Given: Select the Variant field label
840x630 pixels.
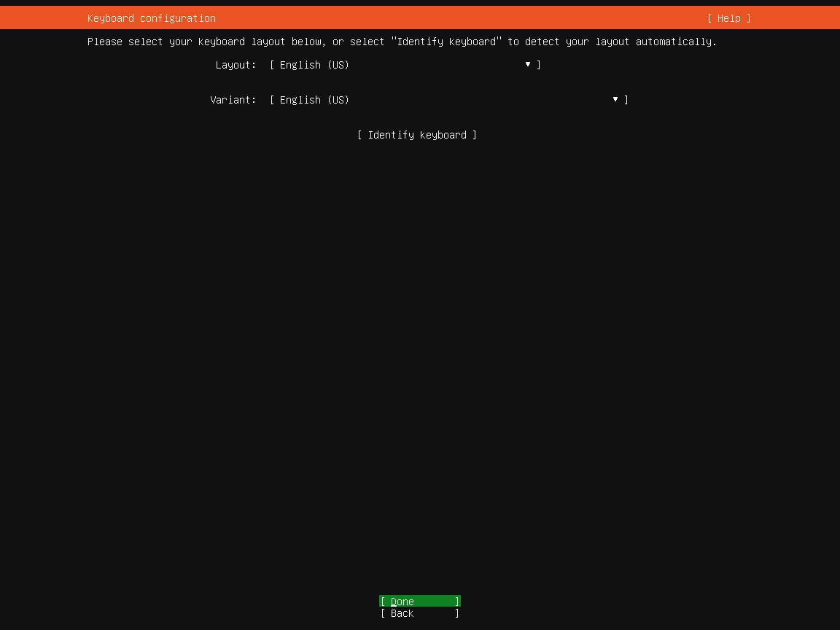Looking at the screenshot, I should (233, 100).
